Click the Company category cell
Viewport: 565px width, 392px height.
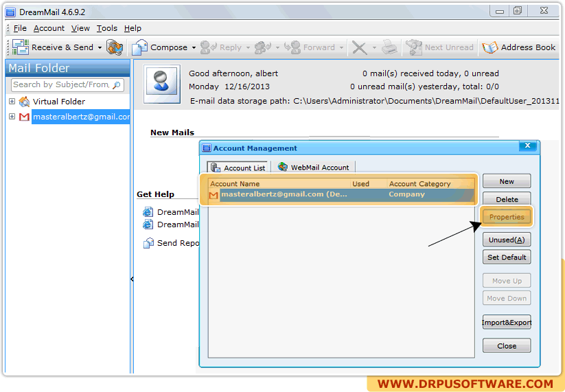coord(406,194)
